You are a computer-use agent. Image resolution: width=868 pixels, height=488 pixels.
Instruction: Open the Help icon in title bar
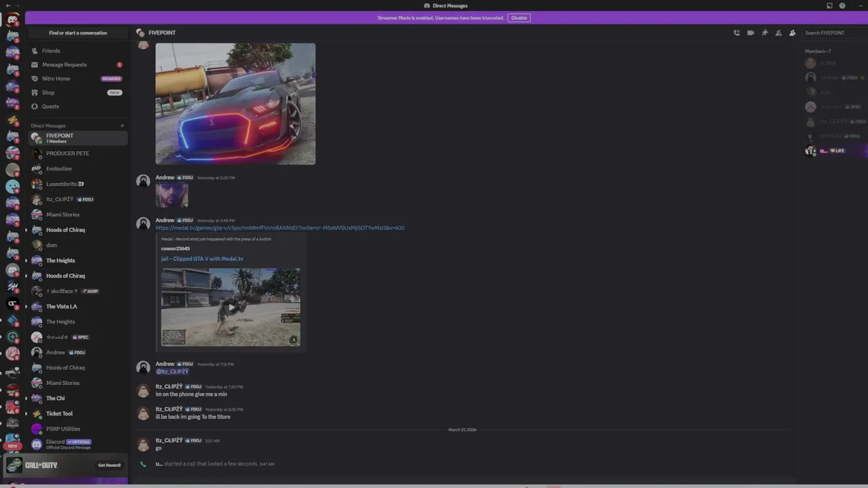pos(842,5)
